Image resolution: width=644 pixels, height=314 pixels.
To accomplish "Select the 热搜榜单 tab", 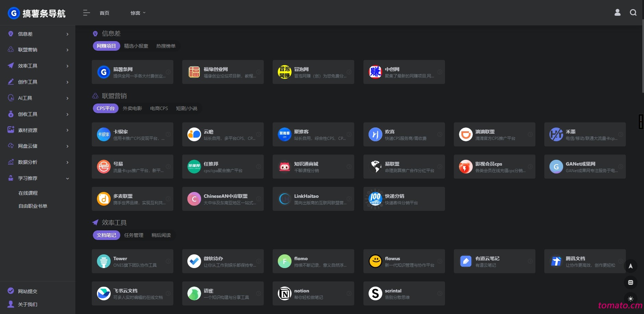I will click(x=166, y=46).
